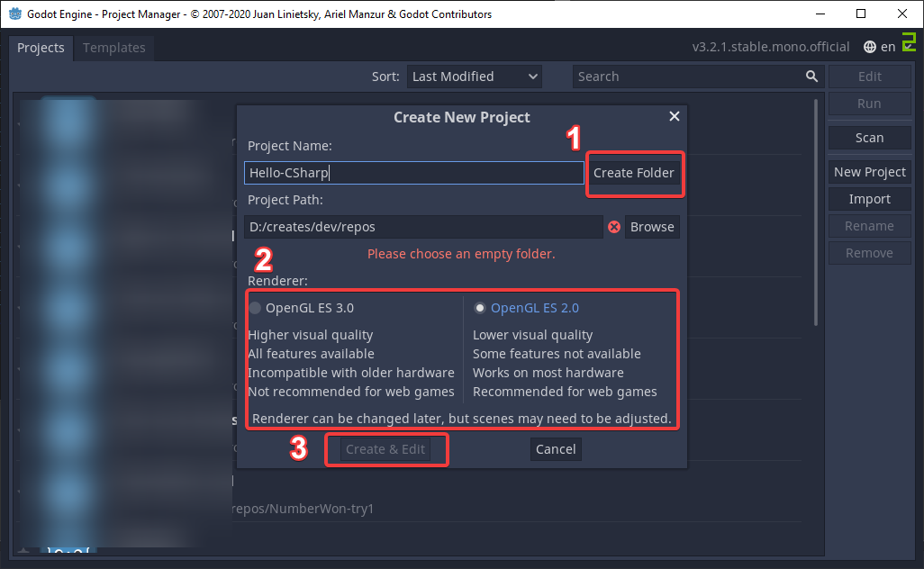924x569 pixels.
Task: Click the globe language icon
Action: [x=870, y=47]
